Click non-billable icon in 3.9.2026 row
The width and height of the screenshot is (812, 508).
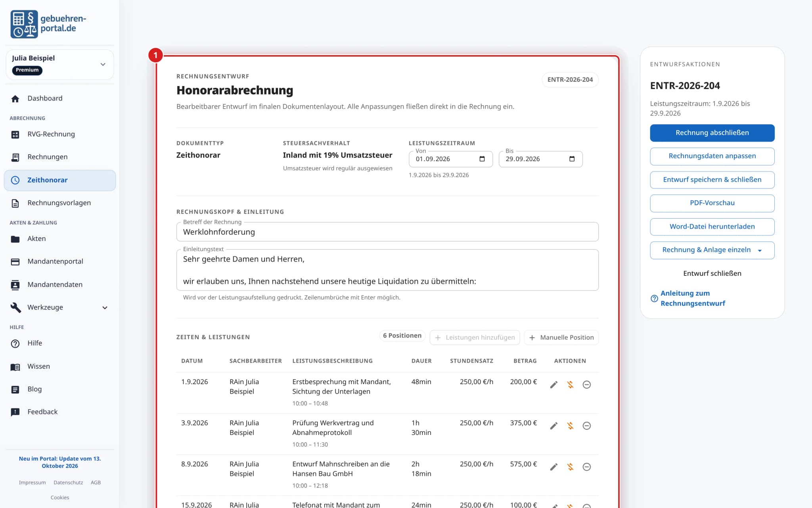click(570, 426)
